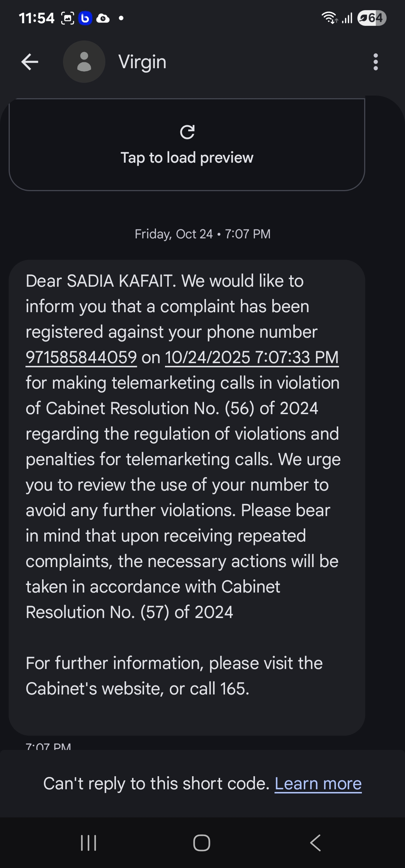Tap the cloud notification icon in the status bar
This screenshot has height=868, width=405.
coord(103,18)
